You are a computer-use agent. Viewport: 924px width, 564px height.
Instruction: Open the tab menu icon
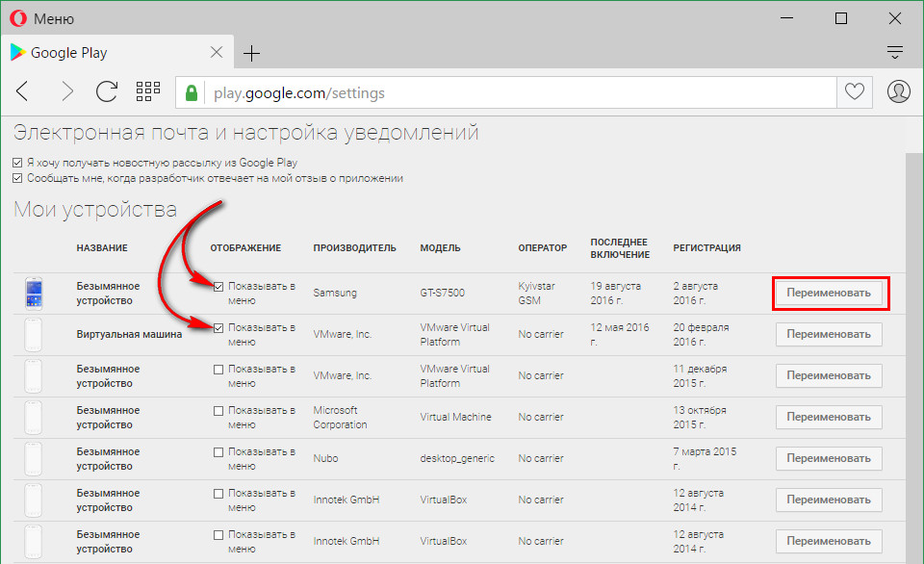tap(895, 52)
